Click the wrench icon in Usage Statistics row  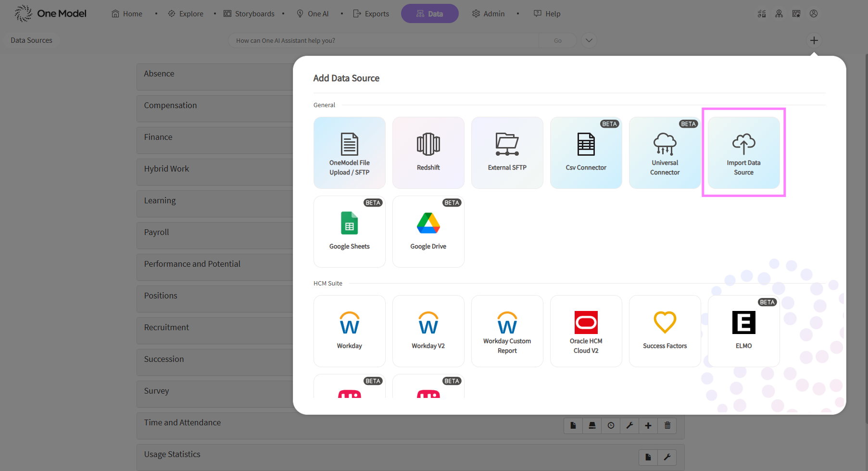(x=667, y=457)
